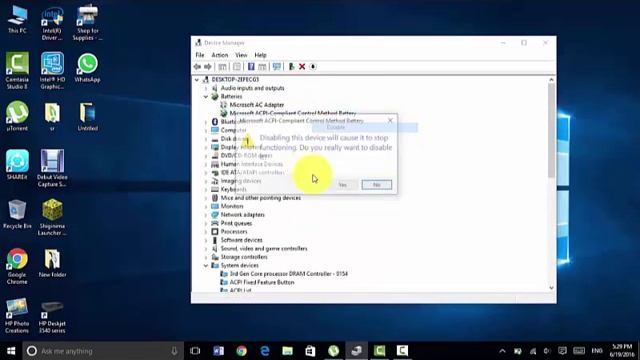The image size is (640, 360).
Task: Click the scrollbar up arrow in Device Manager
Action: click(x=551, y=80)
